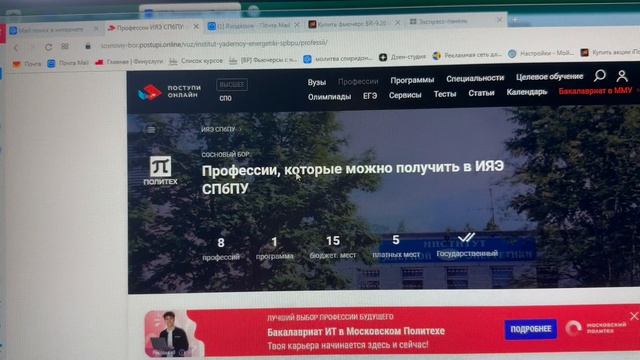Open the Сервисы menu item
The height and width of the screenshot is (360, 640).
pos(405,95)
